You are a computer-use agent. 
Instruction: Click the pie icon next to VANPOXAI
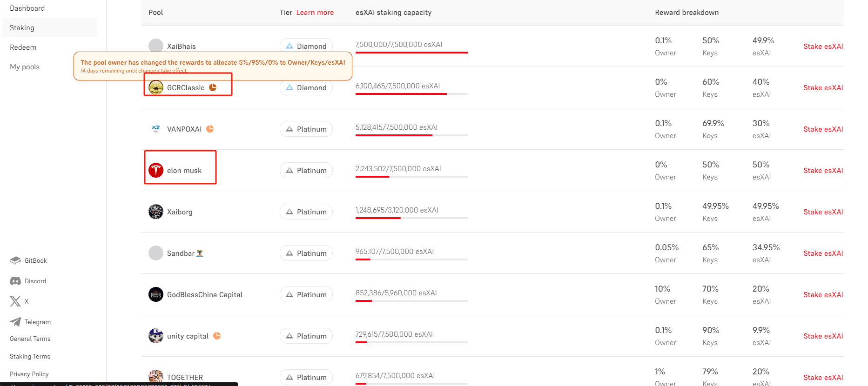coord(210,129)
